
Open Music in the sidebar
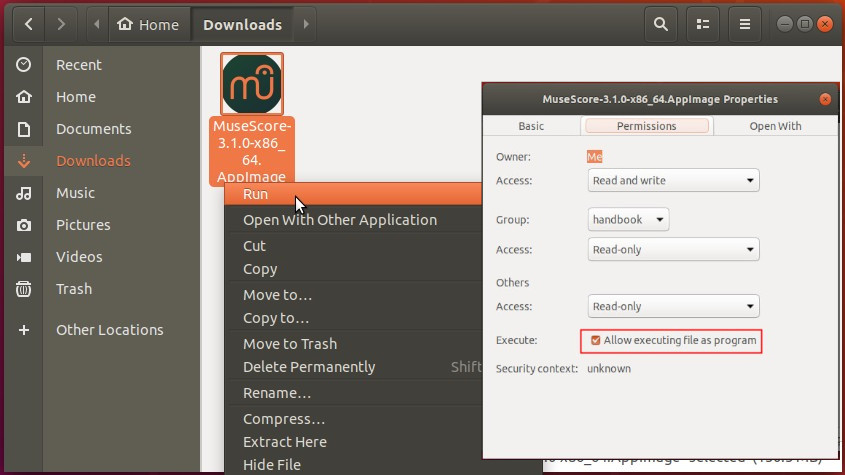click(x=75, y=193)
